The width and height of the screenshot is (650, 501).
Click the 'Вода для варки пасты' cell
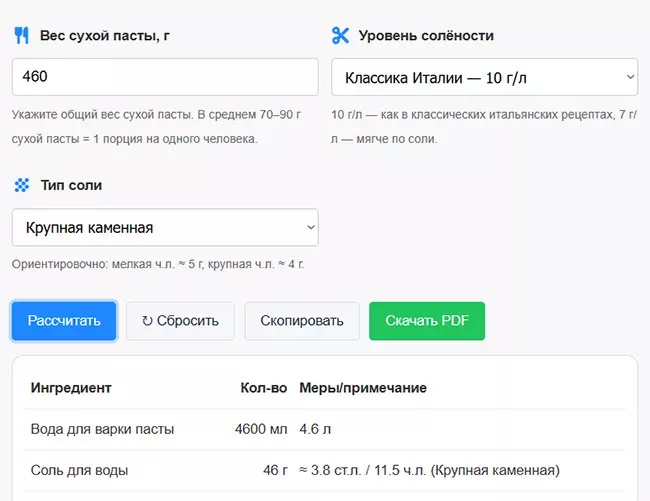click(x=102, y=429)
